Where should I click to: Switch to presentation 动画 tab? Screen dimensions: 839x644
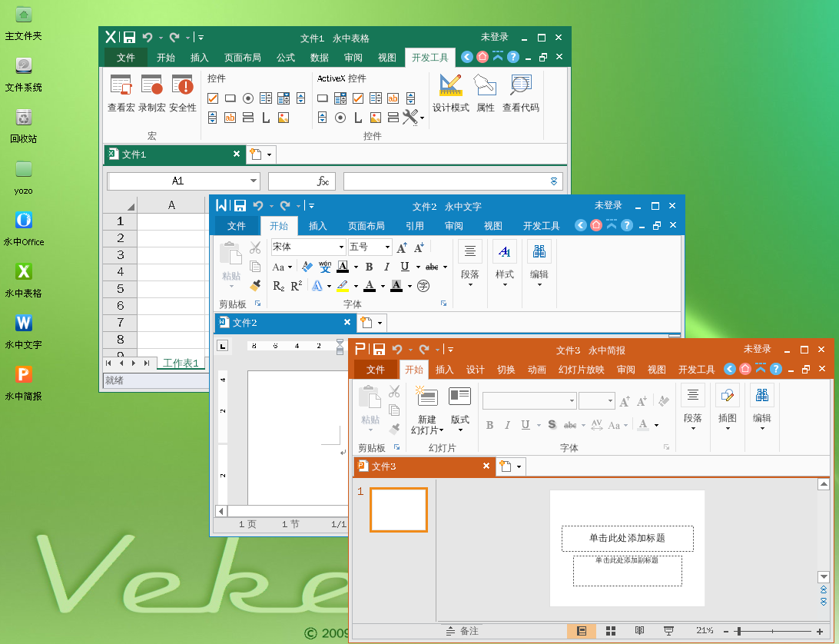point(537,370)
